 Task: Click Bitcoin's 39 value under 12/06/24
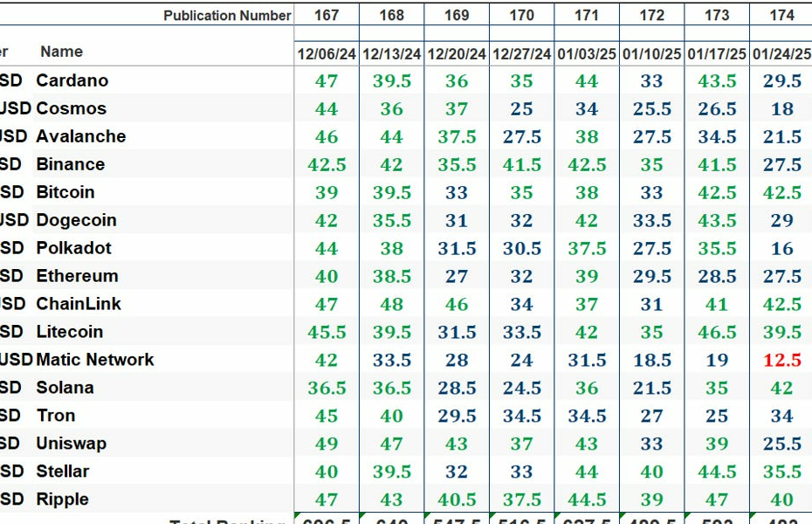click(327, 193)
